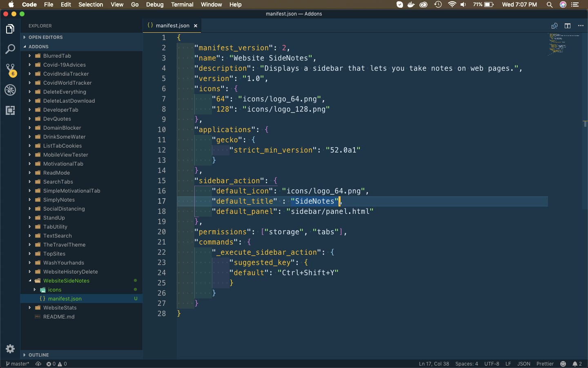Click the minimap code overview
Image resolution: width=588 pixels, height=368 pixels.
(x=563, y=44)
